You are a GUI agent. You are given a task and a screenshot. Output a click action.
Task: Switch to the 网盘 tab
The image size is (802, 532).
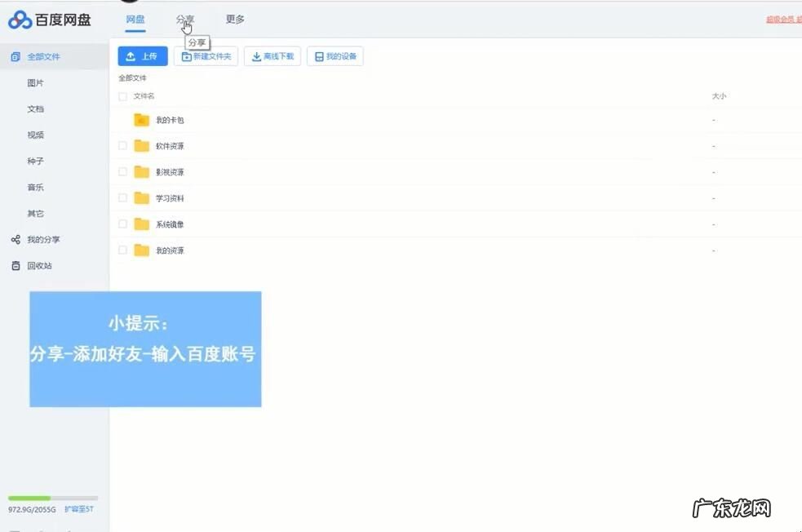pos(135,19)
